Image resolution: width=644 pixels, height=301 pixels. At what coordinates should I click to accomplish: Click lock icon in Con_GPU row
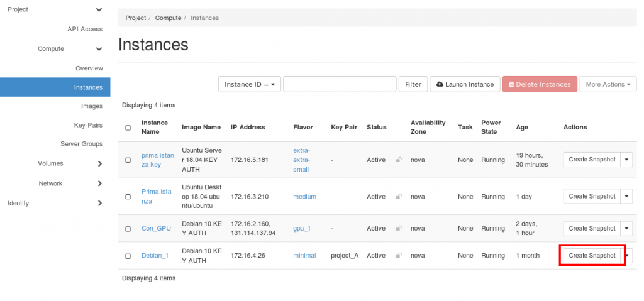pyautogui.click(x=398, y=229)
